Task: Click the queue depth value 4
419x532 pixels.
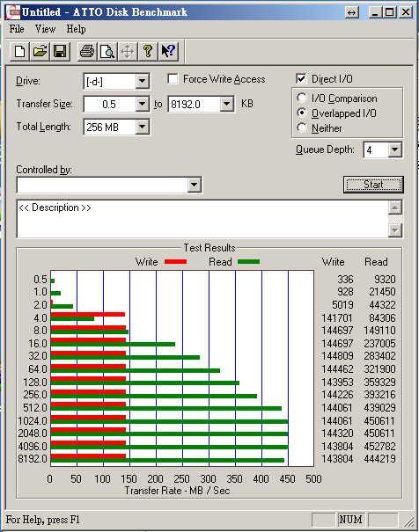Action: click(376, 150)
